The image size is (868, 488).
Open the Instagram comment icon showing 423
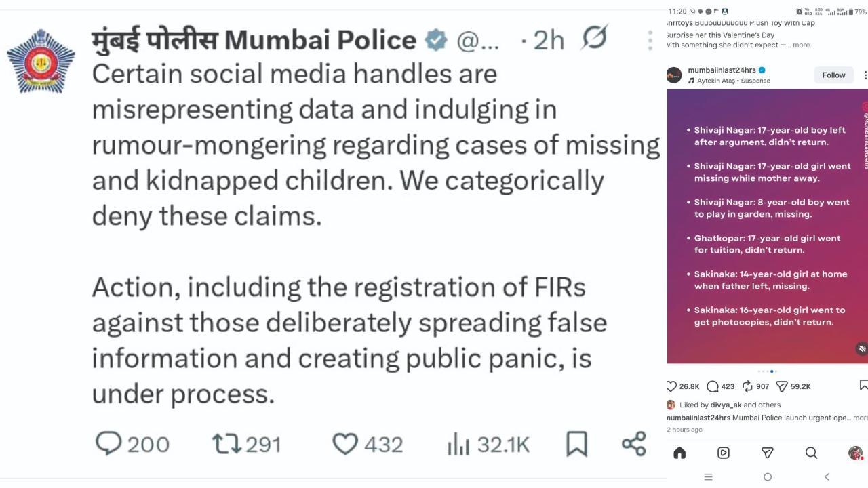[x=713, y=386]
